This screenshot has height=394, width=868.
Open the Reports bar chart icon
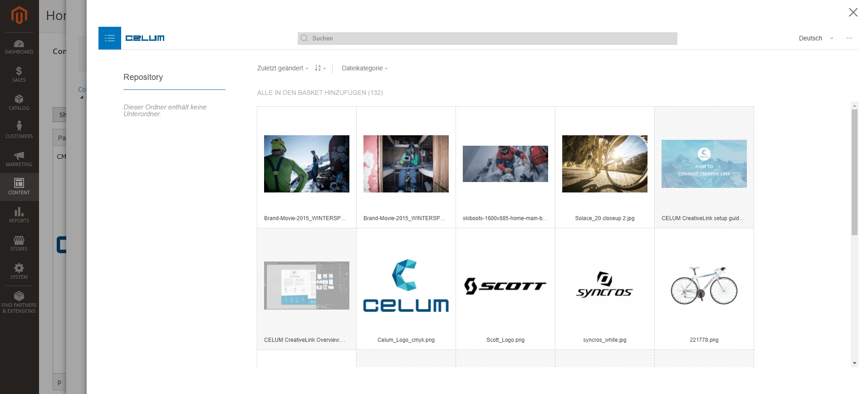point(19,212)
